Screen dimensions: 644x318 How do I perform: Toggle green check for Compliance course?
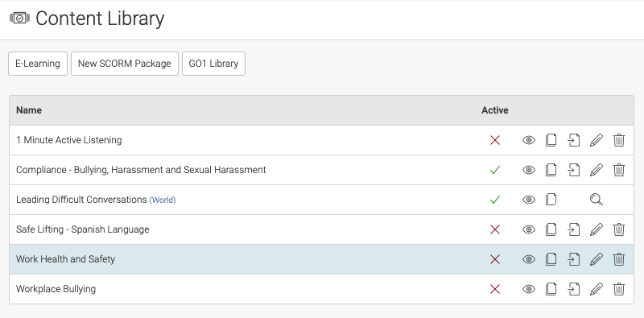tap(495, 170)
